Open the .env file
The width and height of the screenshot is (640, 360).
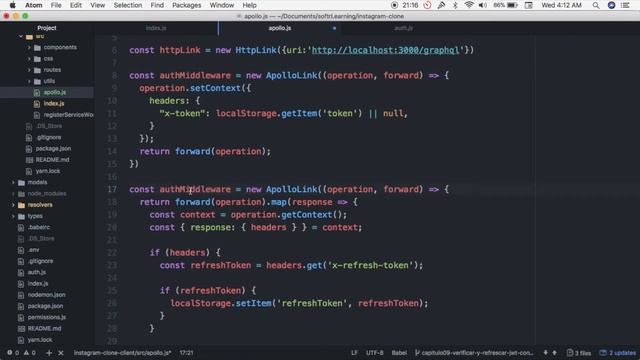[33, 250]
